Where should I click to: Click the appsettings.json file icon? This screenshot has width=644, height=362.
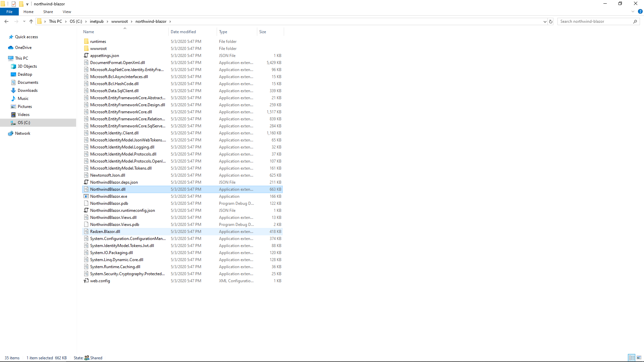pyautogui.click(x=86, y=55)
